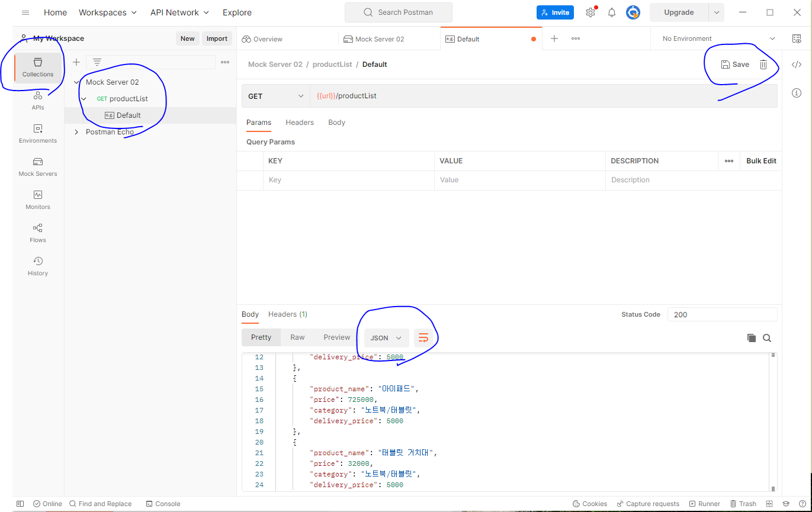The image size is (812, 512).
Task: Open the Upgrade dropdown arrow
Action: click(x=716, y=12)
